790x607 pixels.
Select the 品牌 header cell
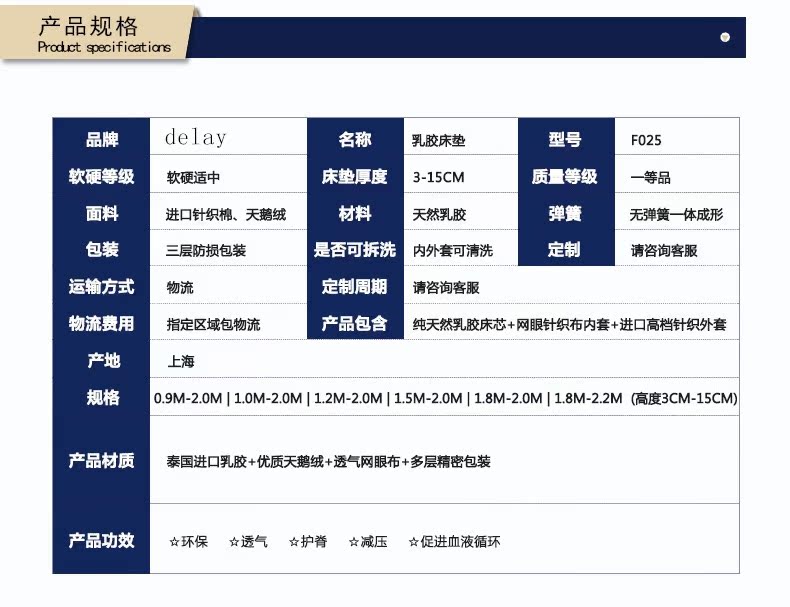click(x=101, y=137)
